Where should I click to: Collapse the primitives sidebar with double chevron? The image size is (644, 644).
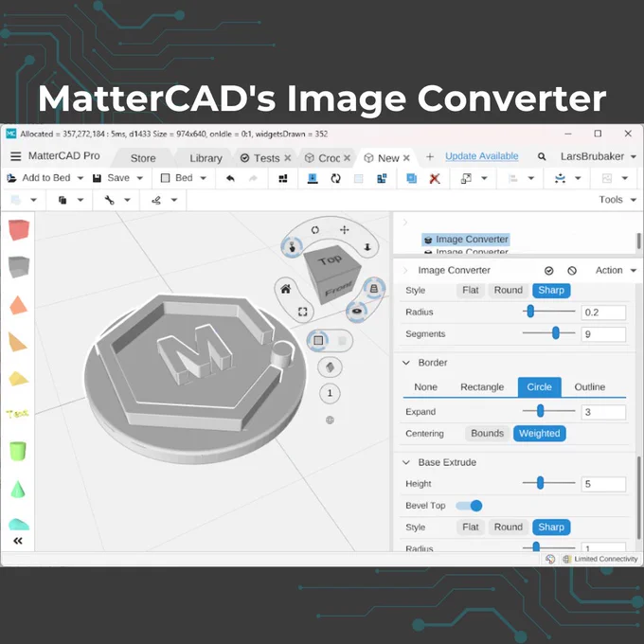tap(18, 541)
